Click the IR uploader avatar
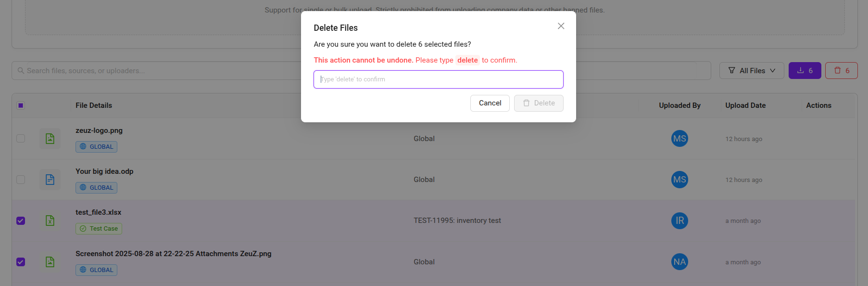 point(679,221)
